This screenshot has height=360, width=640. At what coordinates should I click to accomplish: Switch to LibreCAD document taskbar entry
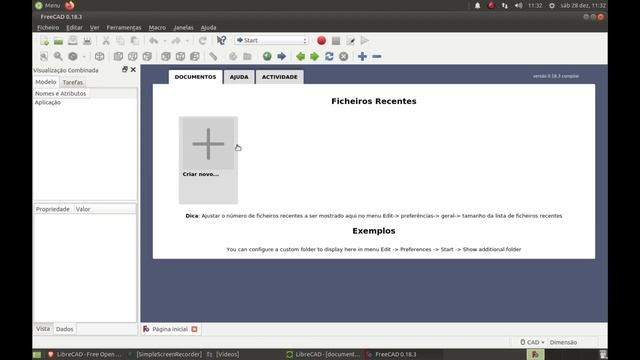click(x=323, y=354)
